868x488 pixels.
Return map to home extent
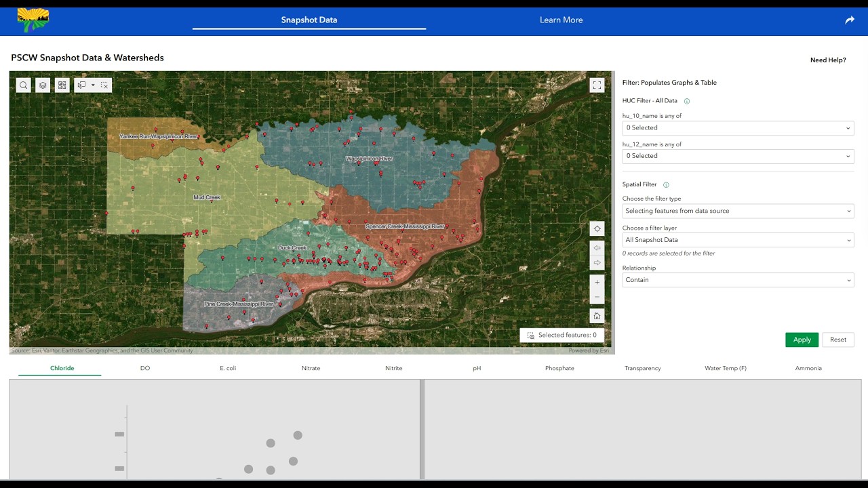[597, 316]
